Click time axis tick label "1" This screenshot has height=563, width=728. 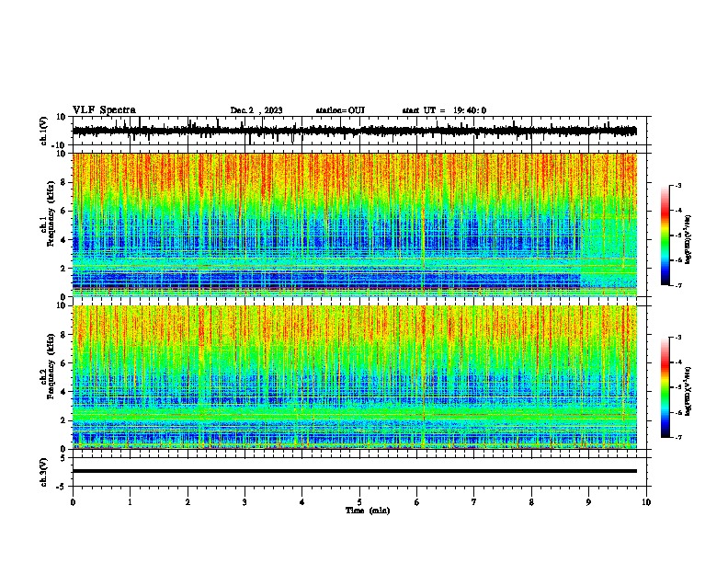(x=130, y=502)
